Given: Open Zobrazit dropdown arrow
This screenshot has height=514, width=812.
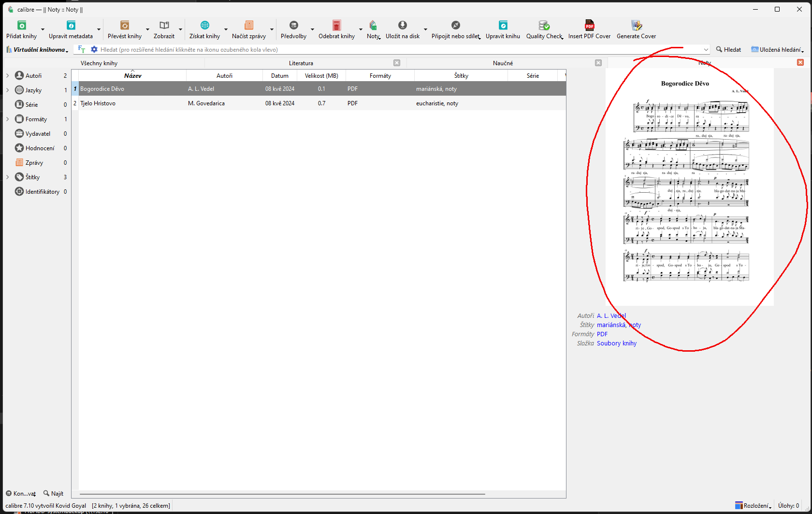Looking at the screenshot, I should (180, 29).
